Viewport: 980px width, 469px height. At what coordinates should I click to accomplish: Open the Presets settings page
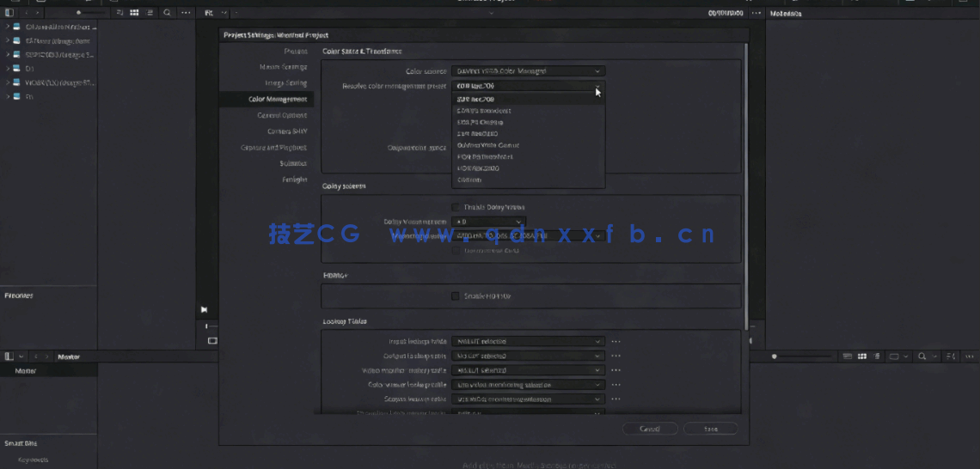click(295, 52)
